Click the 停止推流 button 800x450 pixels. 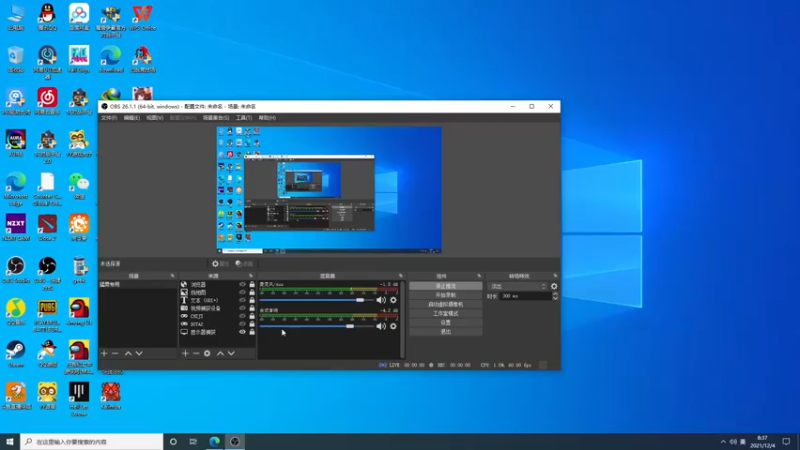point(445,286)
